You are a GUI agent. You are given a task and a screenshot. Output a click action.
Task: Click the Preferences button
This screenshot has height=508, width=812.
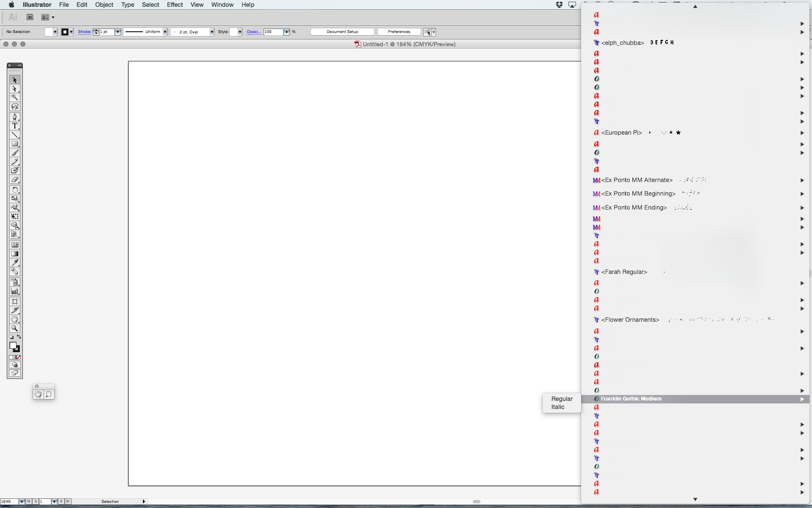398,32
